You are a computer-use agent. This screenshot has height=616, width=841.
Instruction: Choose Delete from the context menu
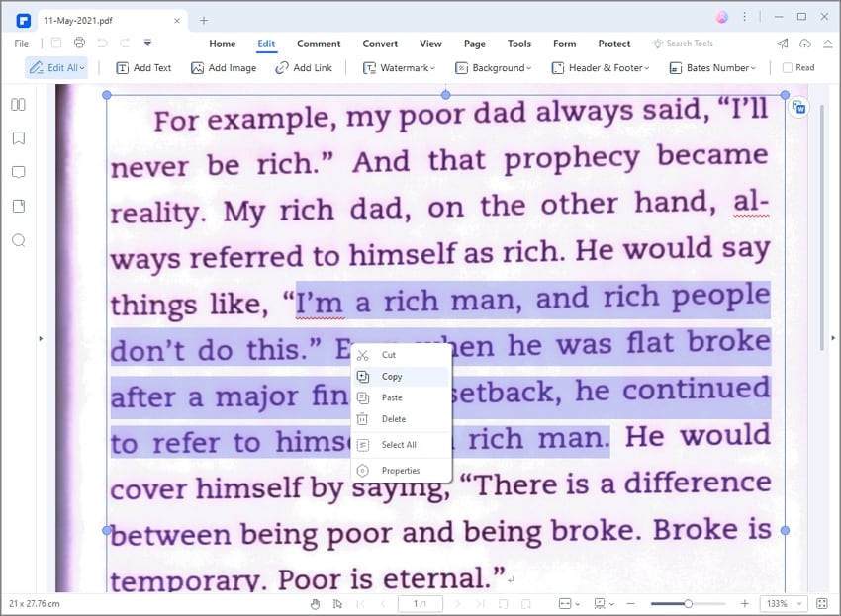(x=401, y=419)
